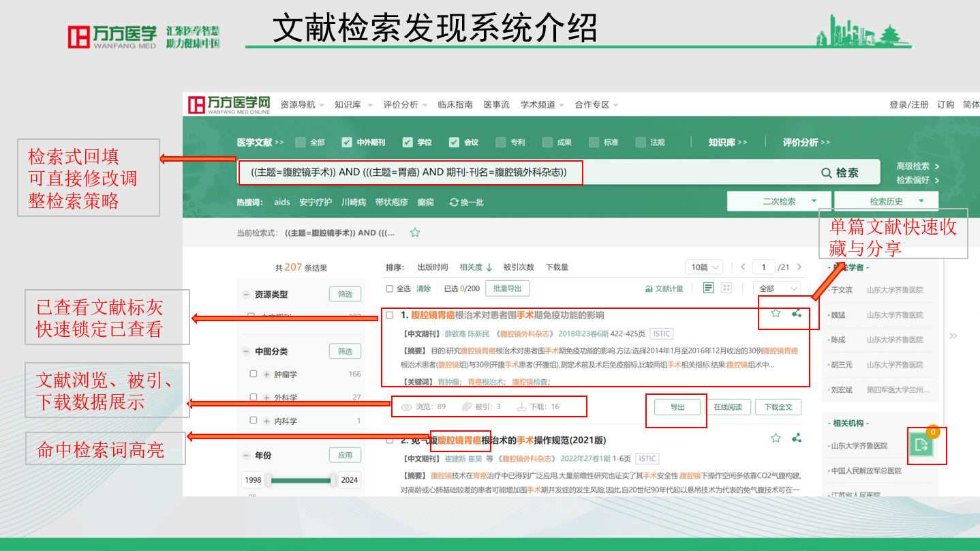Click the Wanfang Med Online logo
Screen dimensions: 980x551
(x=229, y=105)
